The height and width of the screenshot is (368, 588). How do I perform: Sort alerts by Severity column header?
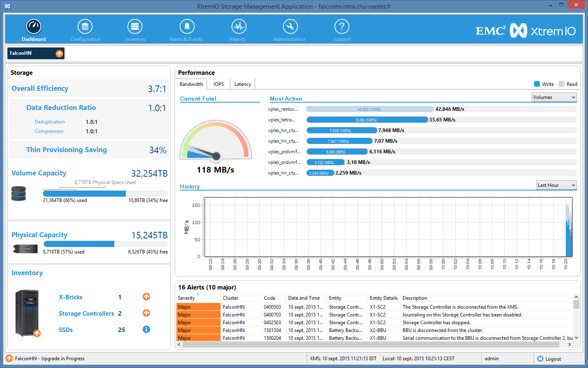click(187, 298)
